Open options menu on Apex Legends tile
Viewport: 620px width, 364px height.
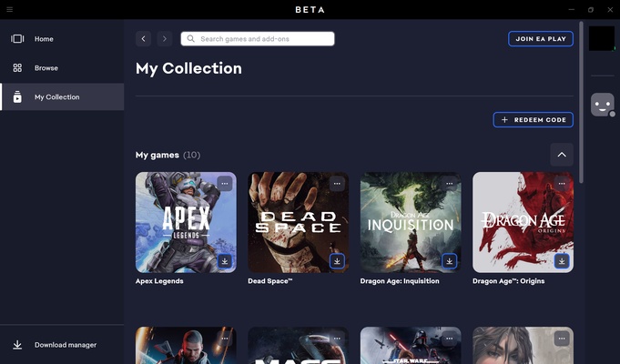coord(225,184)
